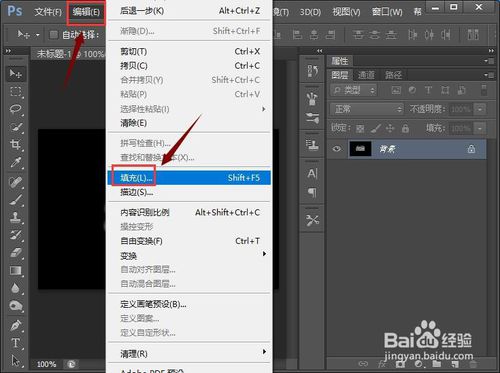Select the Path Selection tool
Image resolution: width=500 pixels, height=373 pixels.
[x=15, y=360]
